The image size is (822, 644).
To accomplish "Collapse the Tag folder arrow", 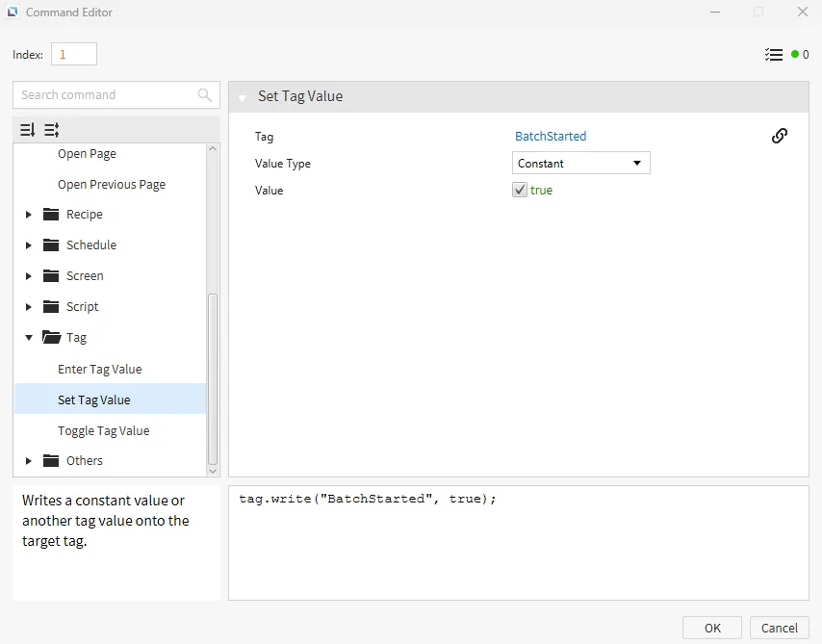I will 29,338.
